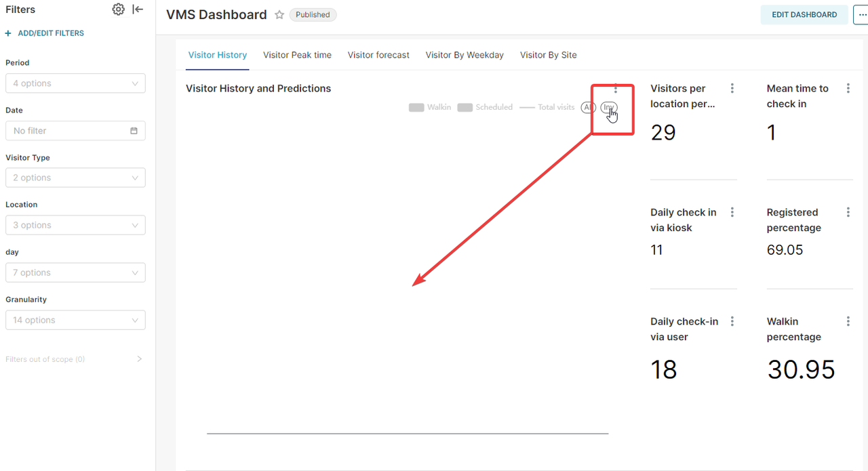This screenshot has width=868, height=471.
Task: Click Filters panel heading
Action: 20,9
